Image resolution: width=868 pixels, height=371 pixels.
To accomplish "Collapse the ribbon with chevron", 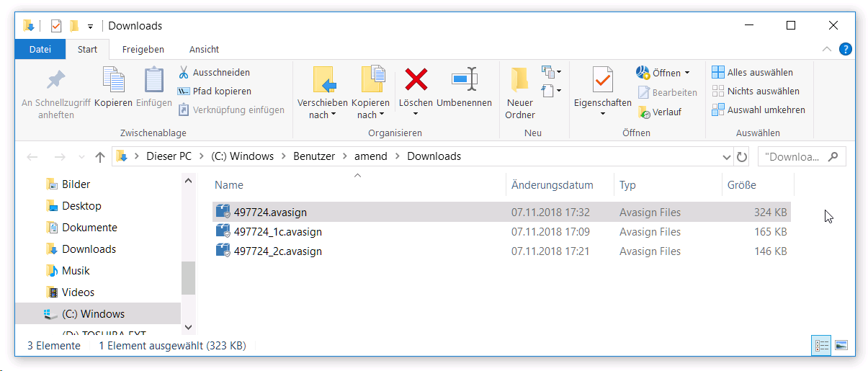I will coord(827,49).
